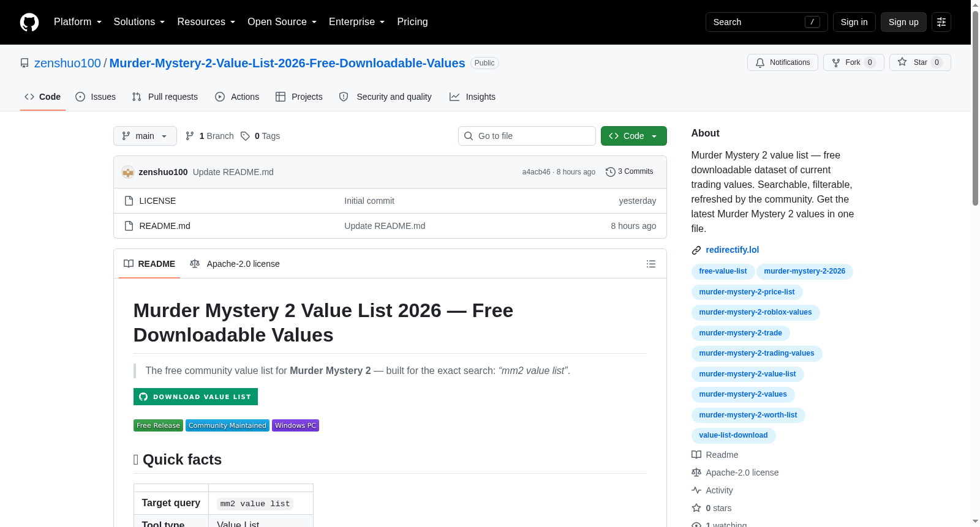Expand the Open Source menu

pos(282,22)
